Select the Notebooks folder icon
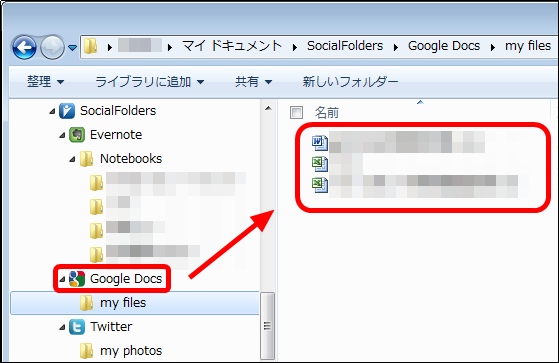The height and width of the screenshot is (363, 559). 87,159
